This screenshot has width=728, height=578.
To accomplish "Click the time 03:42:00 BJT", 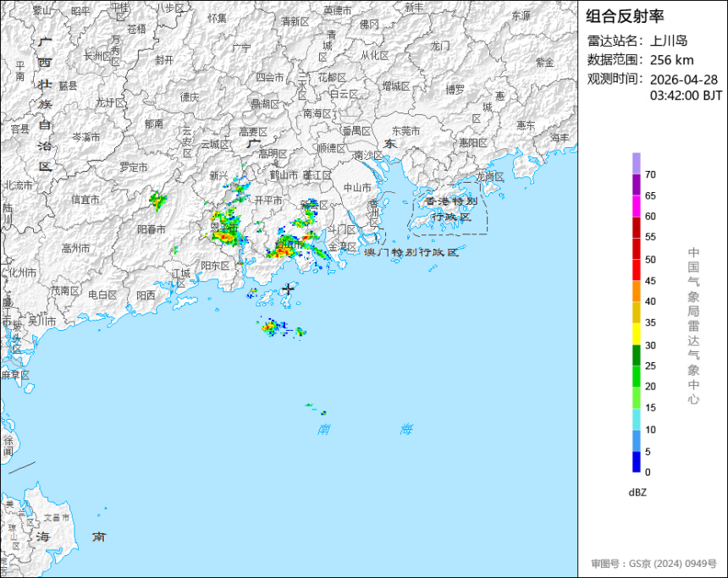I will coord(687,96).
